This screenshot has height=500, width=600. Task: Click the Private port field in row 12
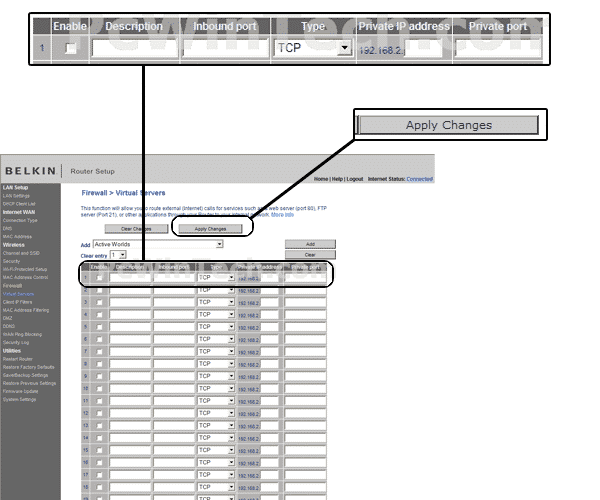305,413
